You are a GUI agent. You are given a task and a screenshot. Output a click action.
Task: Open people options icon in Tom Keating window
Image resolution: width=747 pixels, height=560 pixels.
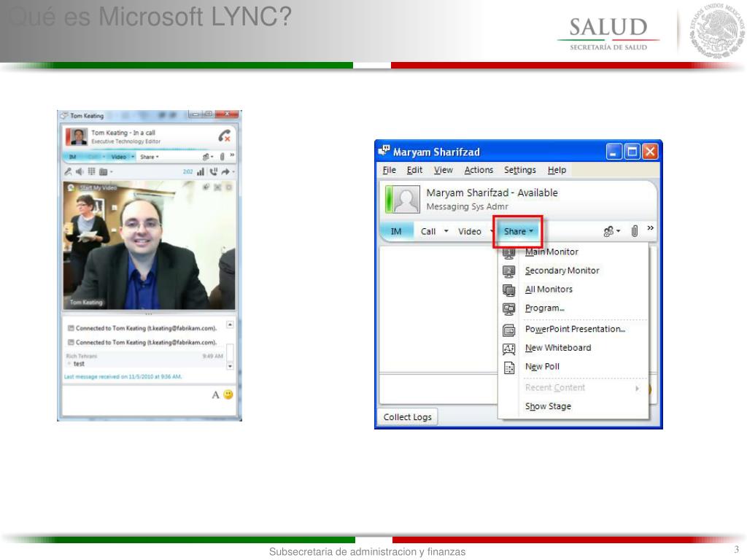[208, 157]
